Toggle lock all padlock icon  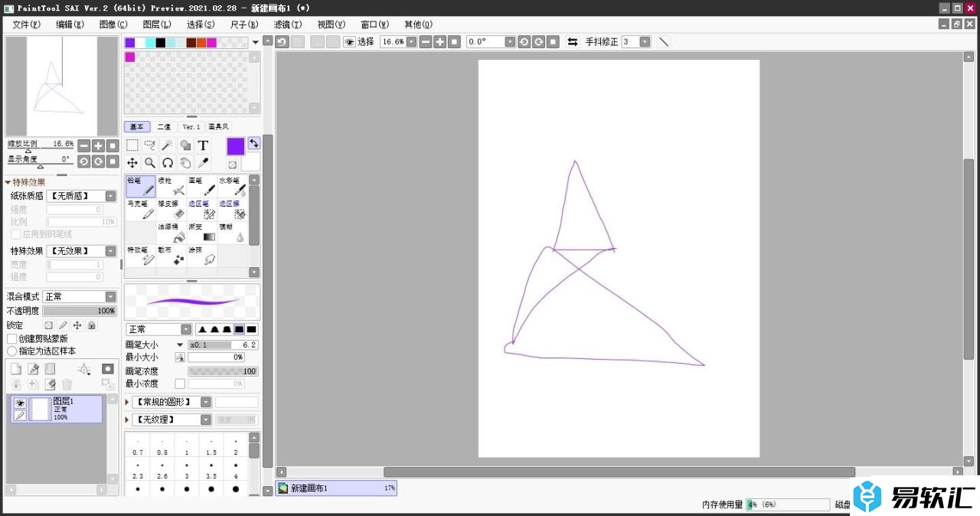[92, 325]
